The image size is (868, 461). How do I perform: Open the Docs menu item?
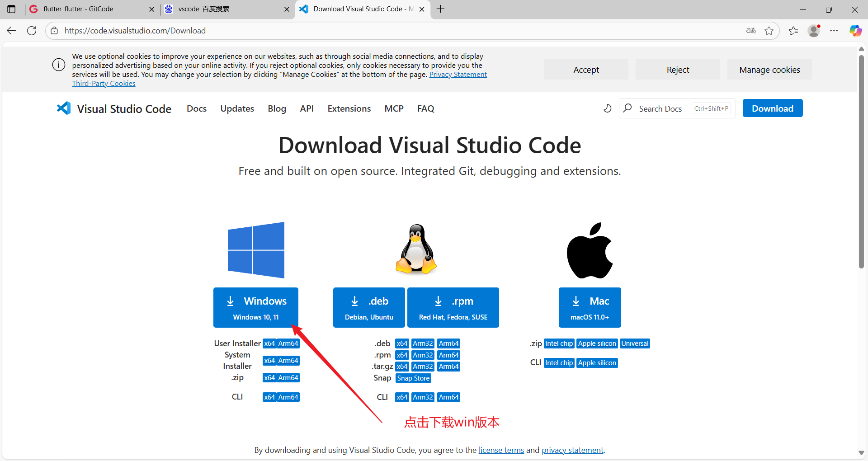click(197, 108)
